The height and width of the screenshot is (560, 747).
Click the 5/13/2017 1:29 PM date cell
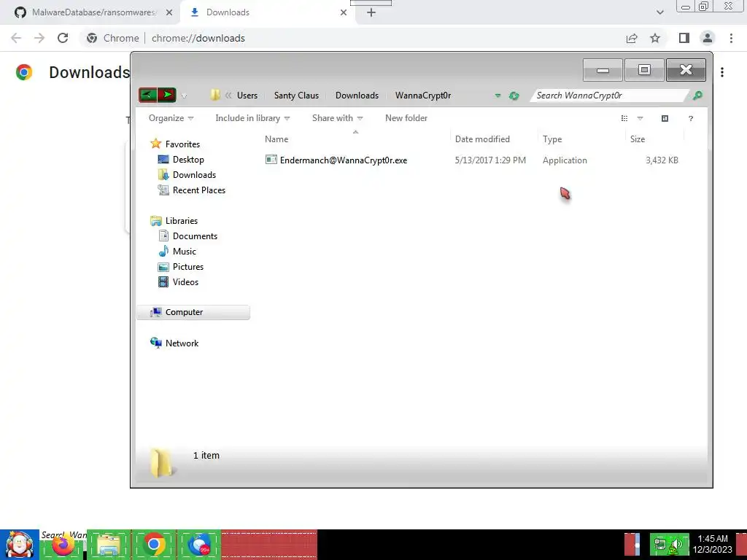pos(490,160)
